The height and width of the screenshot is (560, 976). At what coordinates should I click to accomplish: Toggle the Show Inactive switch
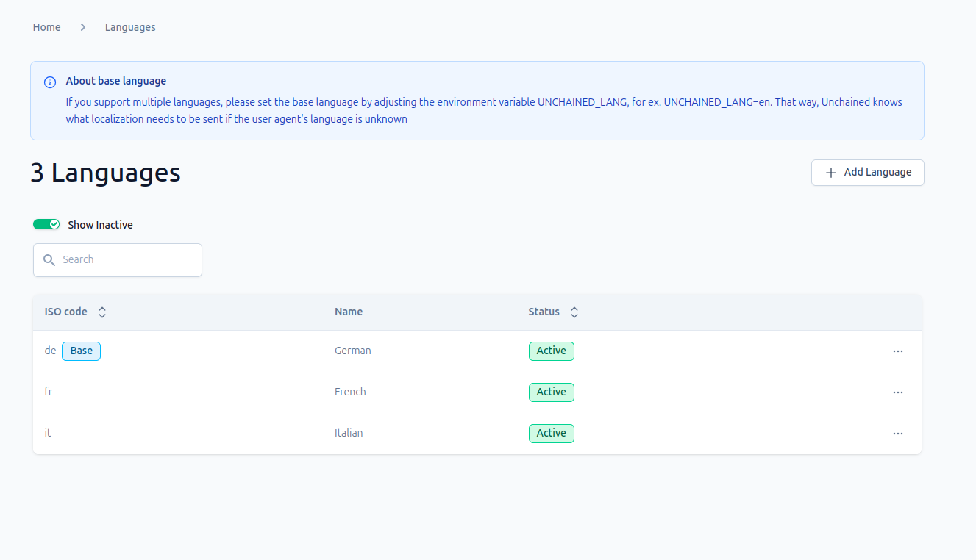[x=46, y=224]
